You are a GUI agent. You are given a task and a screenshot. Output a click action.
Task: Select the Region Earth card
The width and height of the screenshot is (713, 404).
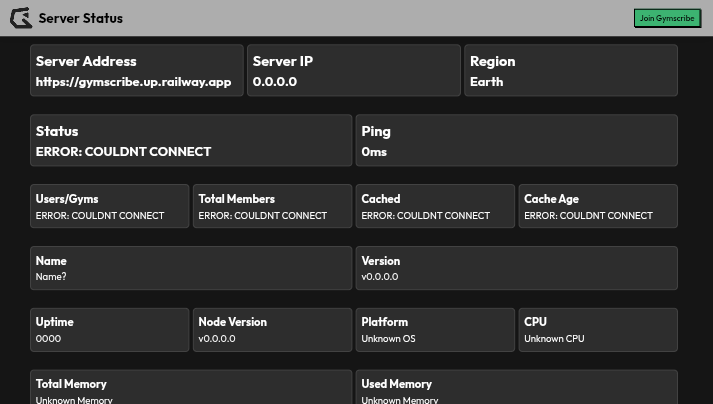[571, 70]
